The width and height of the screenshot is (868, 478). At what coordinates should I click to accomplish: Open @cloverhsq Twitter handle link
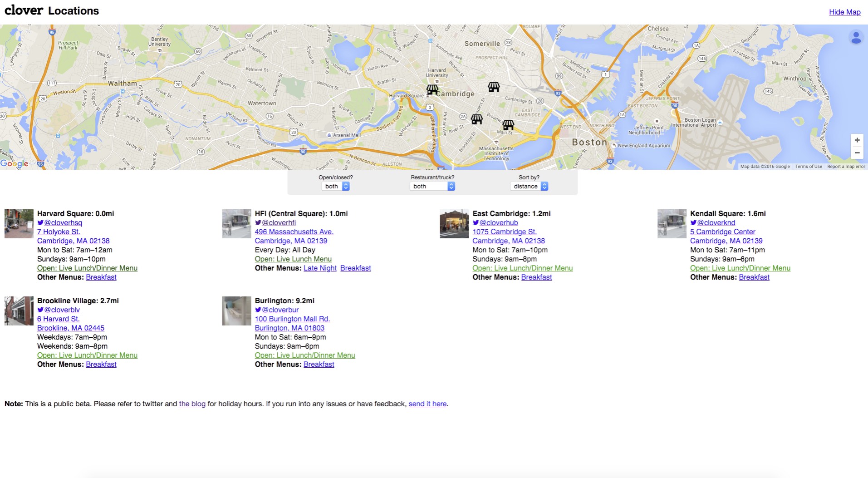63,222
